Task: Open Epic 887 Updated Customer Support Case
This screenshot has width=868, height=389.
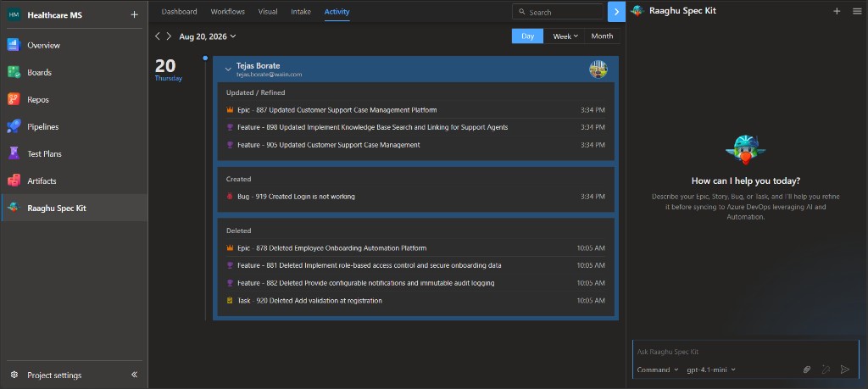Action: [415, 110]
